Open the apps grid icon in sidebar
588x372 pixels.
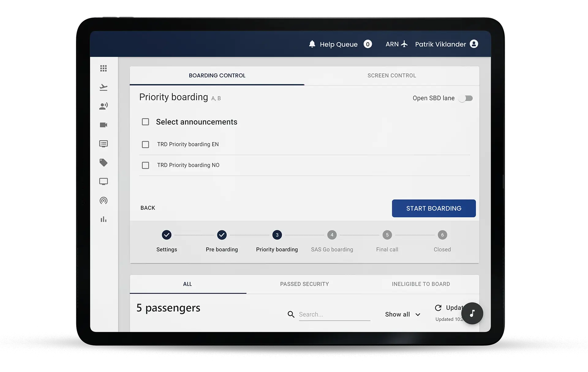click(x=104, y=68)
